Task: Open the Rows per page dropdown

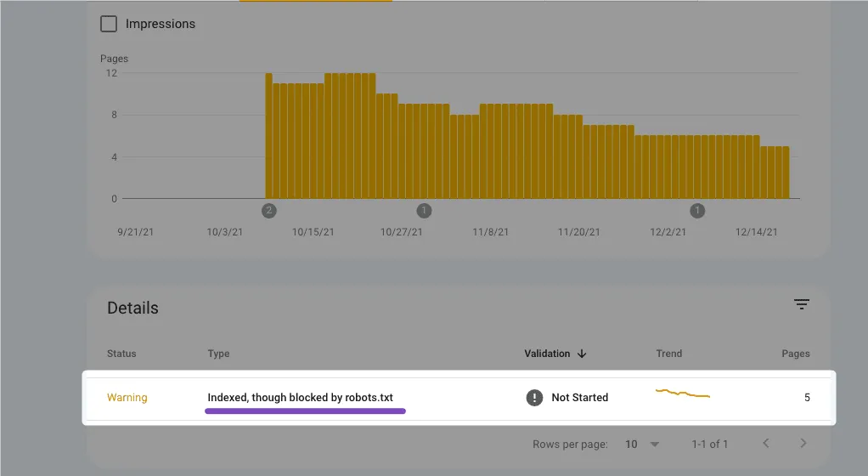Action: [642, 444]
